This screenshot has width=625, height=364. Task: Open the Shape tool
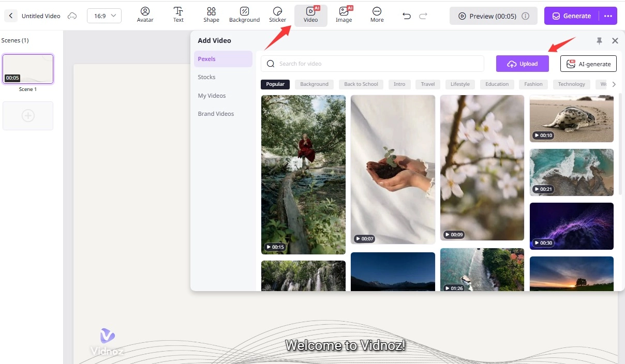point(211,15)
